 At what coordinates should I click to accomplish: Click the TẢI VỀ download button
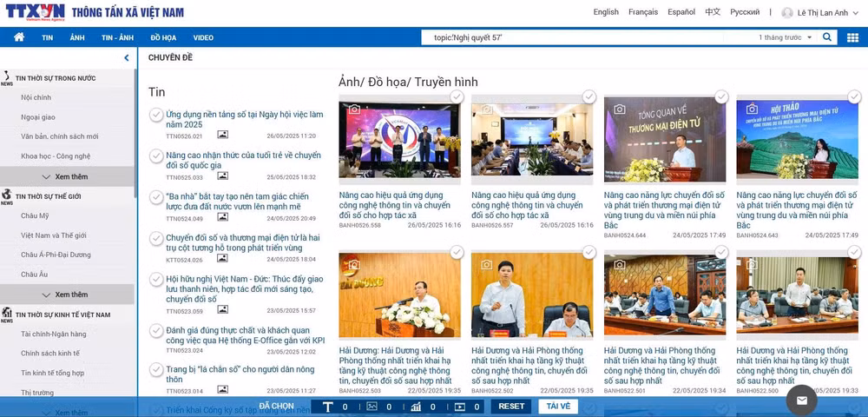coord(558,407)
